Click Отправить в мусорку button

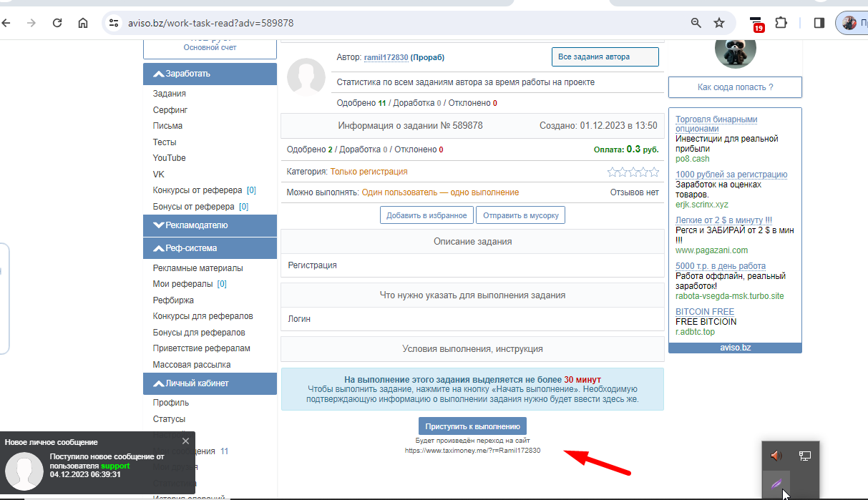(521, 215)
